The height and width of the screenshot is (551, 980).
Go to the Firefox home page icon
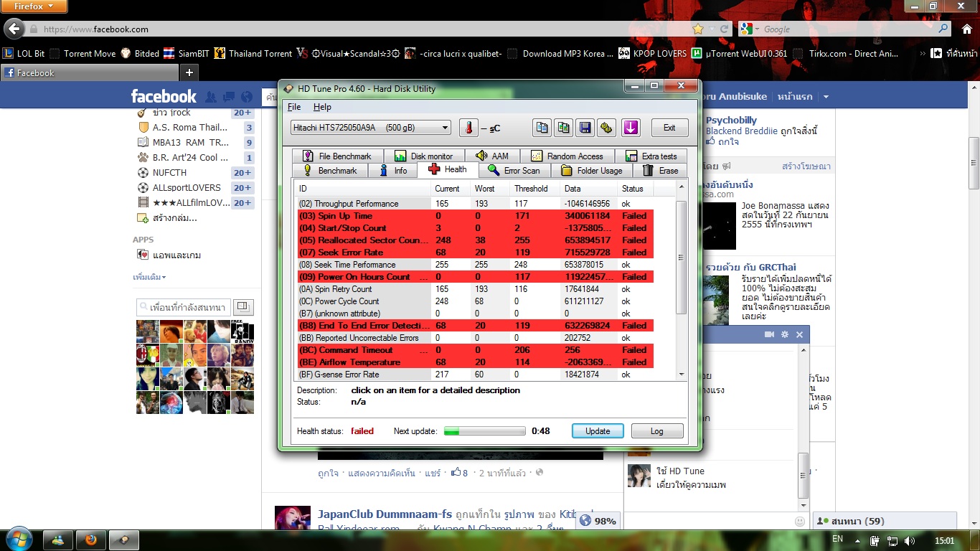(x=966, y=29)
